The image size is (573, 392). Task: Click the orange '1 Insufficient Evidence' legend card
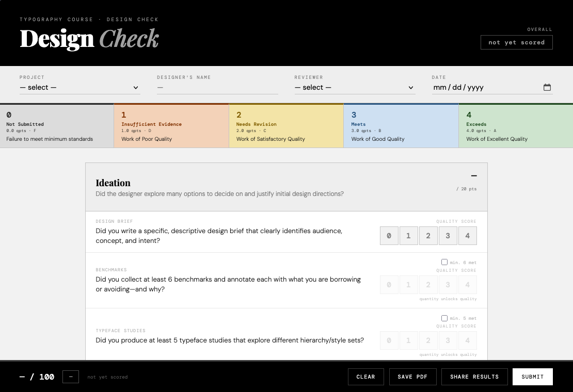(x=171, y=126)
